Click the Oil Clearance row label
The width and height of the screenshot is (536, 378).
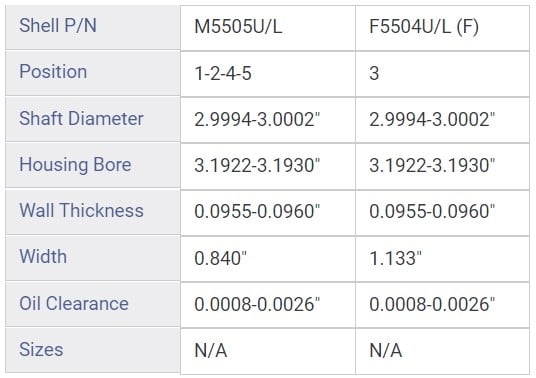coord(93,304)
